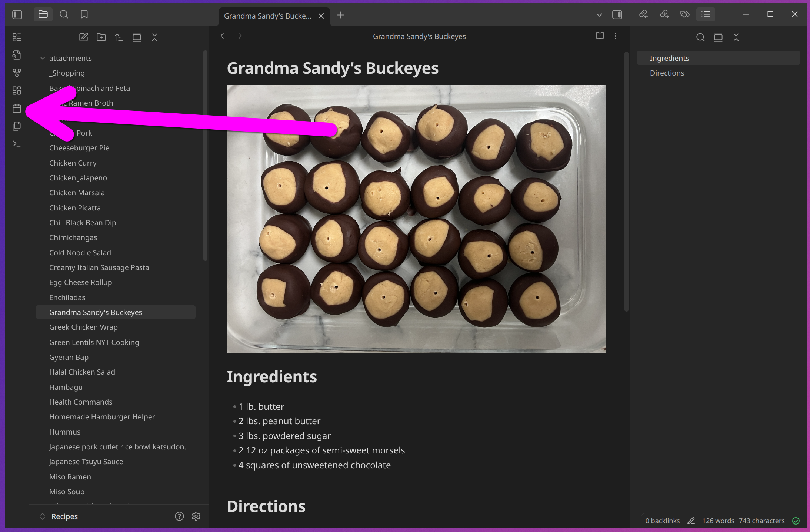Create a new folder in explorer
The height and width of the screenshot is (532, 810).
[x=101, y=37]
